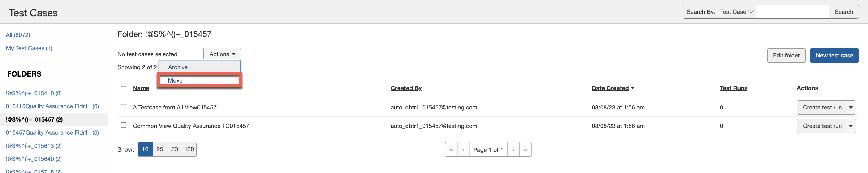Screen dimensions: 868x173
Task: Click into the search text field
Action: click(x=792, y=12)
